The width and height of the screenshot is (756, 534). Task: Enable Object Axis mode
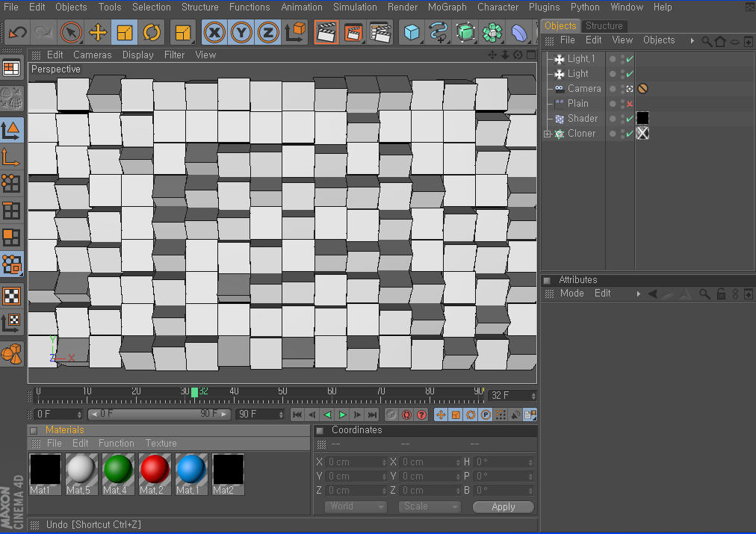(x=11, y=157)
